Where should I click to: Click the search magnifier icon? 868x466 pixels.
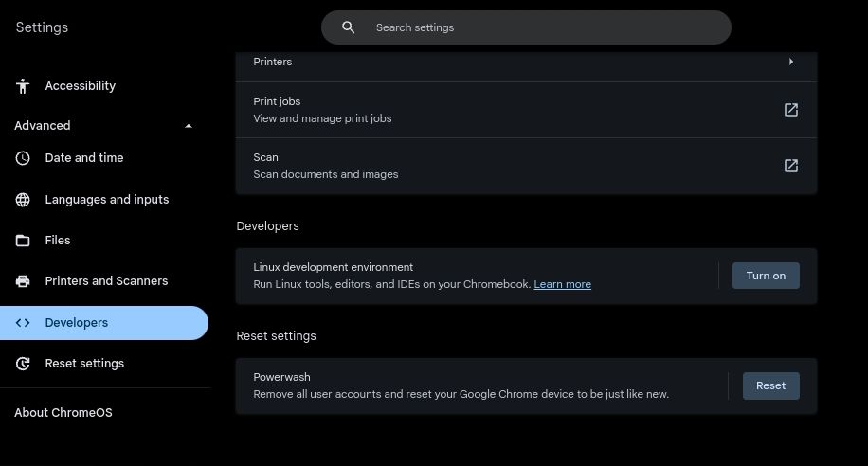(x=349, y=27)
